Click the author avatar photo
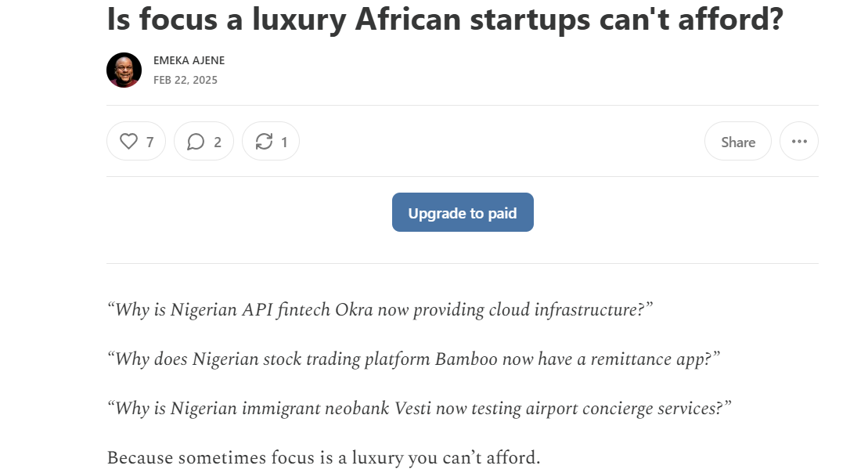The image size is (868, 469). click(x=124, y=70)
